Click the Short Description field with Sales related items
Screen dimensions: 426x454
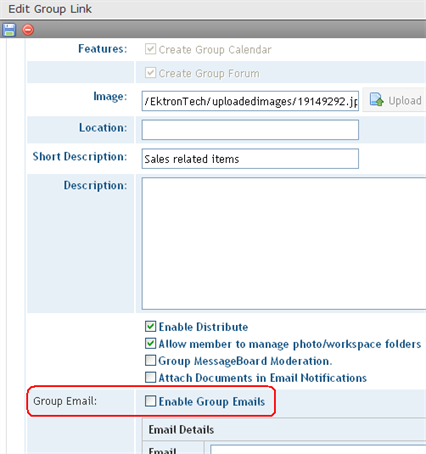[x=250, y=159]
